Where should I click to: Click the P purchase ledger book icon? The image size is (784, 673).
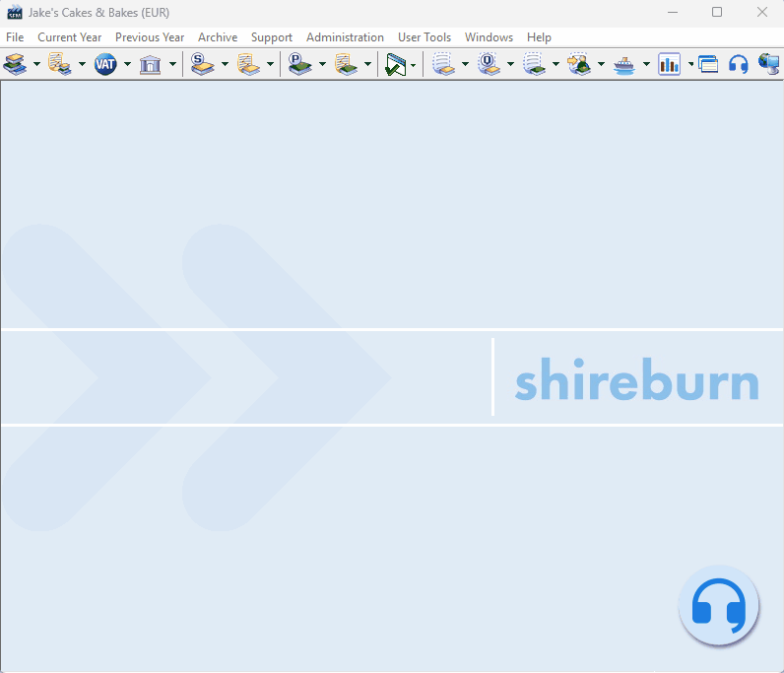pos(300,64)
